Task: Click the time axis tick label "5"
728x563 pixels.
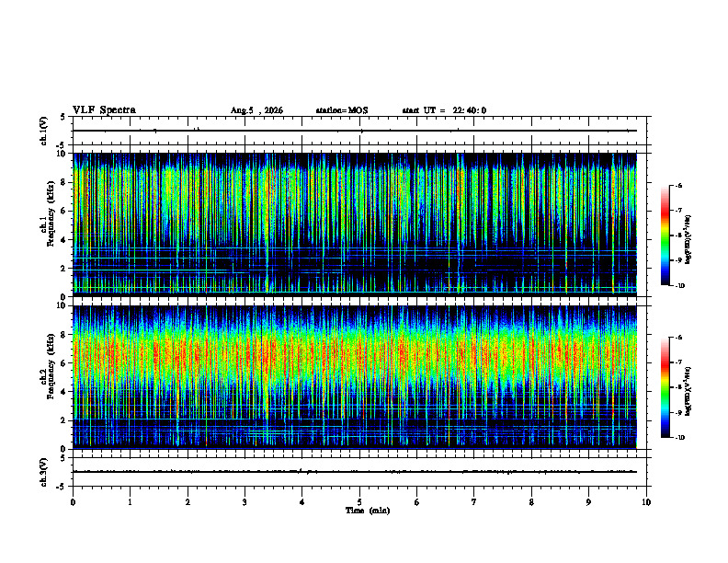Action: (359, 501)
